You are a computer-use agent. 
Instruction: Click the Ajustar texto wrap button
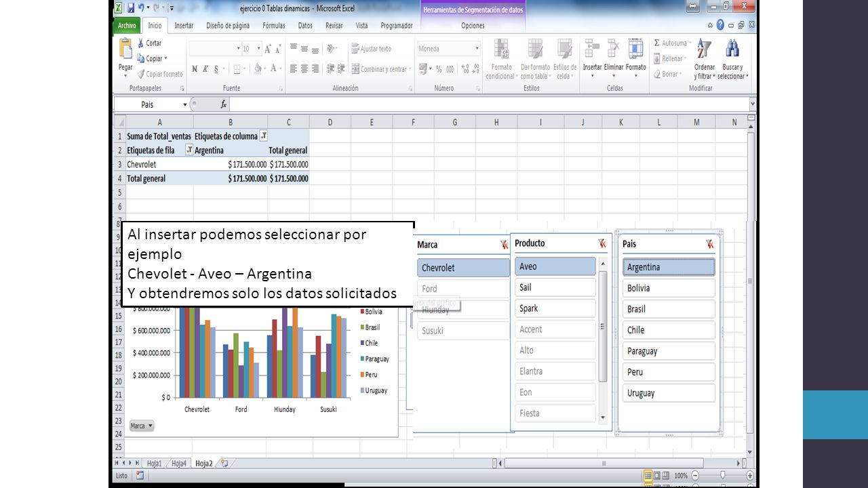click(x=371, y=49)
